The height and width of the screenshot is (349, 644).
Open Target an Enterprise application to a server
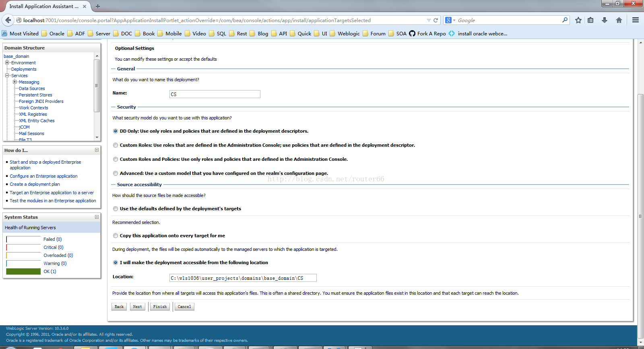52,193
